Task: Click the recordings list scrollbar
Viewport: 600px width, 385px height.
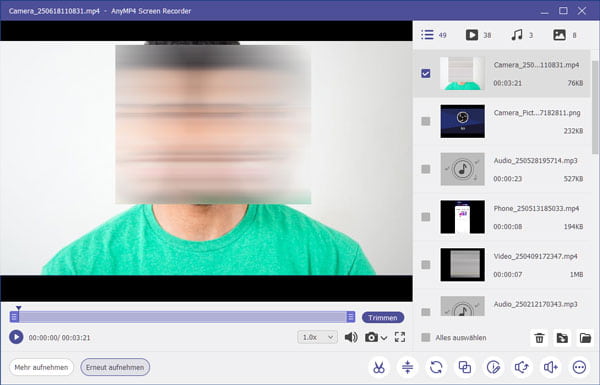Action: point(595,107)
